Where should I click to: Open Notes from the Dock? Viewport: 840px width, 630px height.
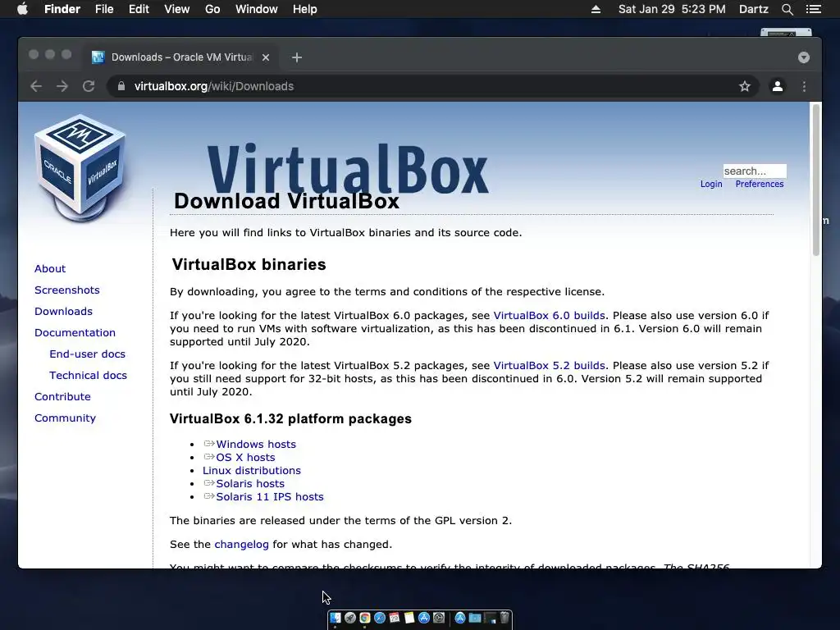[409, 618]
